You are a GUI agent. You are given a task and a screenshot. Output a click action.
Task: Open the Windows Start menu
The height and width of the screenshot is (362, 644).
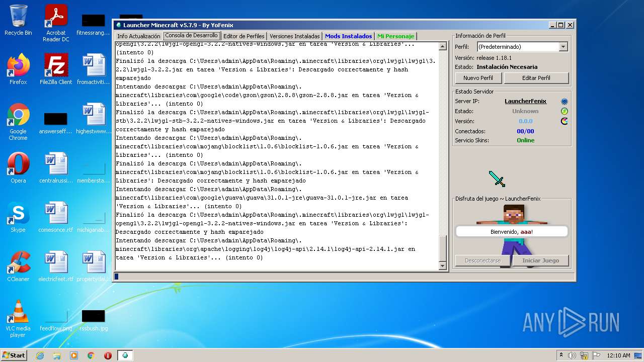(x=14, y=355)
